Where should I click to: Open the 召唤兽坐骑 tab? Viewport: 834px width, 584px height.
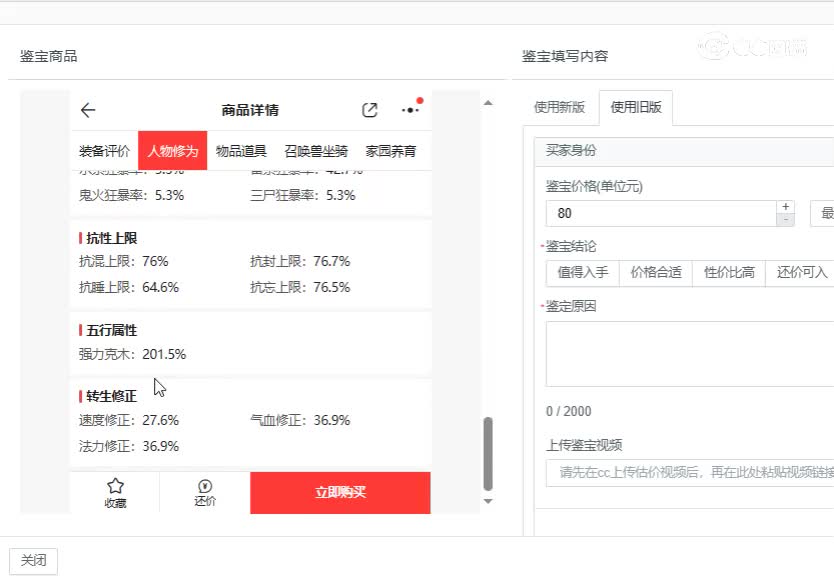(316, 151)
